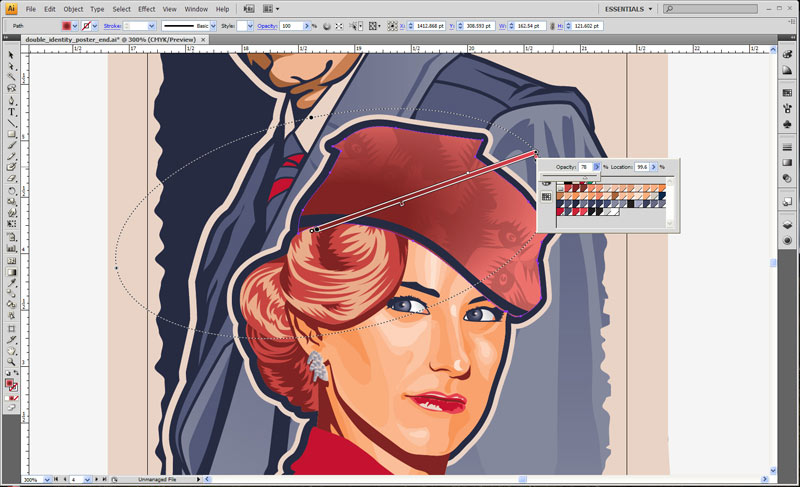Viewport: 800px width, 487px height.
Task: Click the search field in application bar
Action: (710, 9)
